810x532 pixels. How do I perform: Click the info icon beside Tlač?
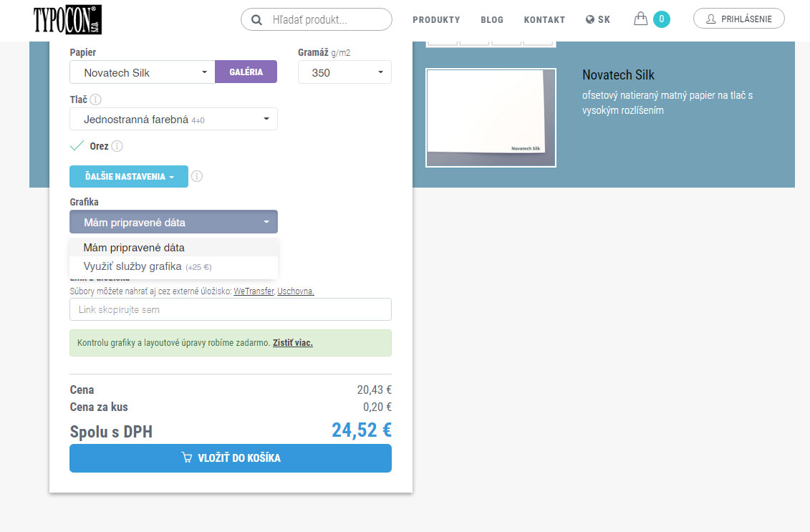[95, 100]
